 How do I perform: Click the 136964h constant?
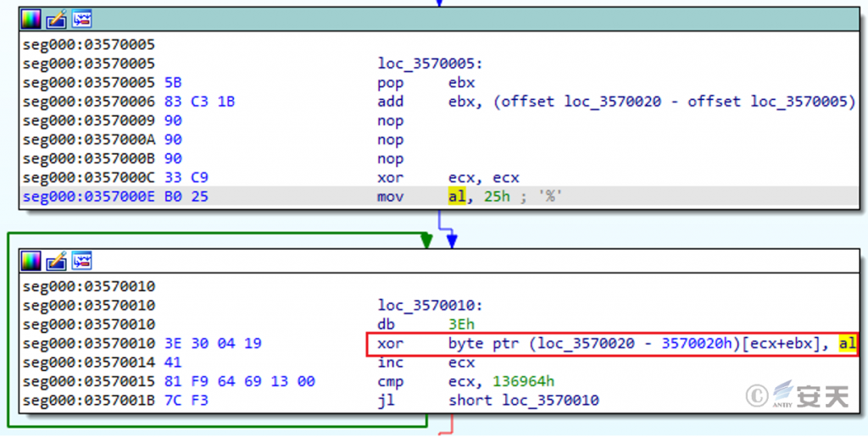(524, 382)
